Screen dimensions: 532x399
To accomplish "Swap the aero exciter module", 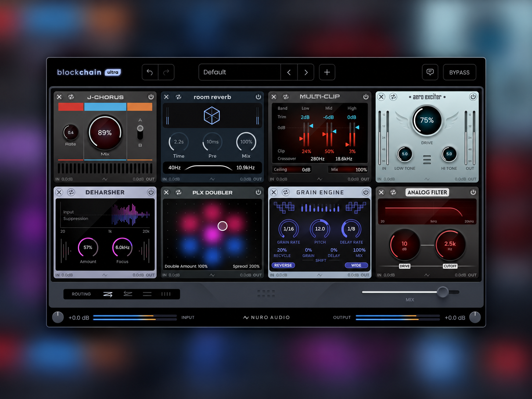I will pyautogui.click(x=393, y=97).
